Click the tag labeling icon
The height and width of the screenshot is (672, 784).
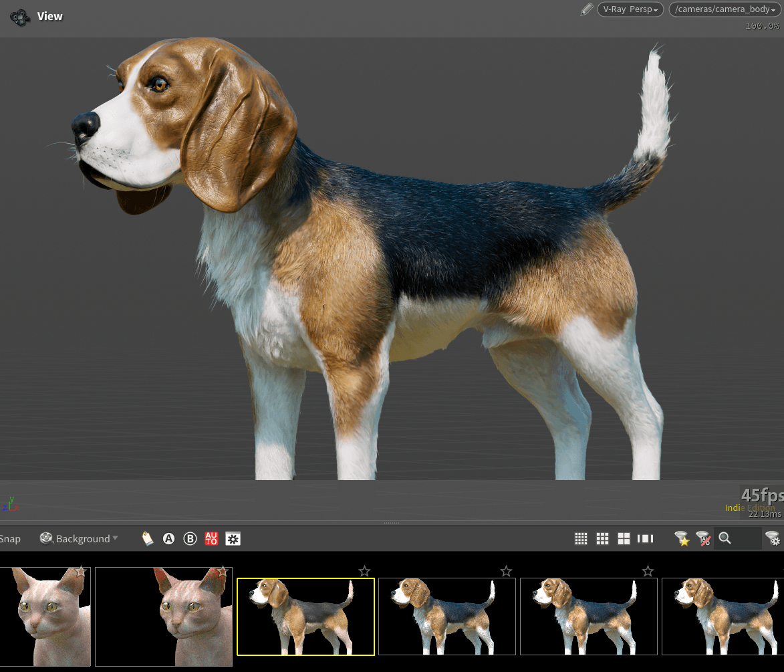click(148, 538)
